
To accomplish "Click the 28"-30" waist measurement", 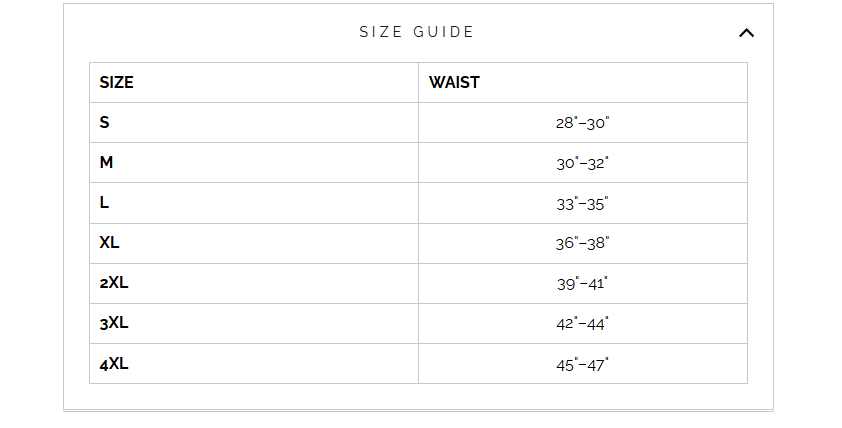I will coord(582,123).
